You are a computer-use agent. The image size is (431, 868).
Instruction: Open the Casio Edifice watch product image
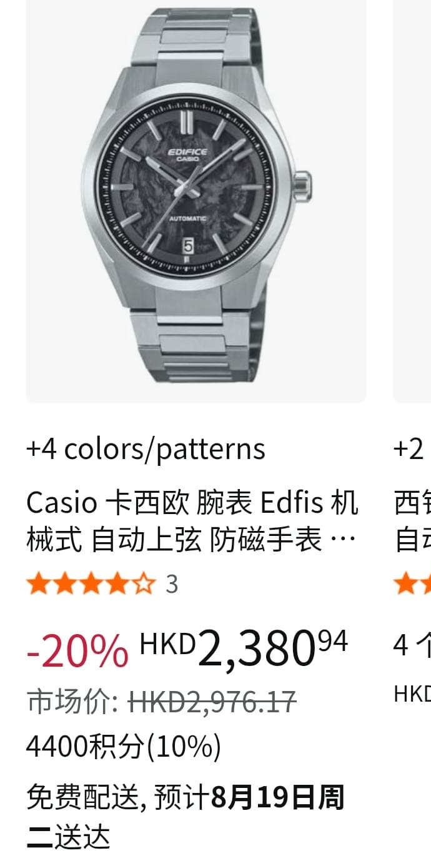pos(196,200)
